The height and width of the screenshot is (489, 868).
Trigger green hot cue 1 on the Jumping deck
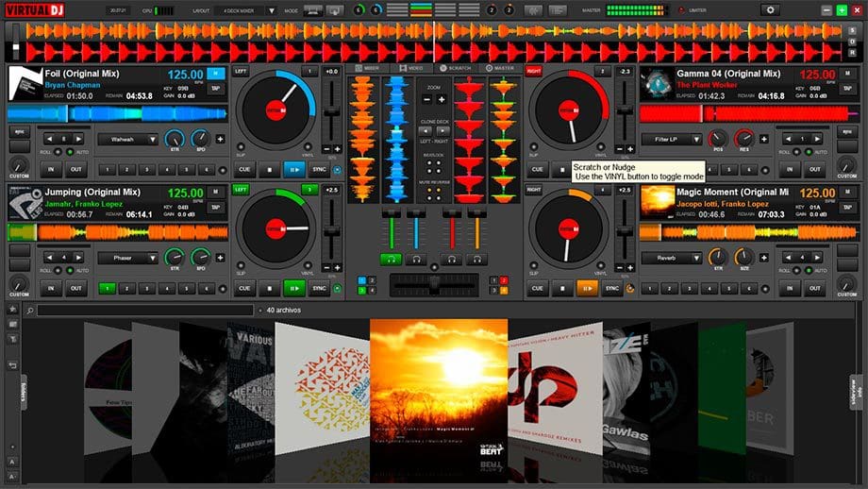[x=107, y=288]
